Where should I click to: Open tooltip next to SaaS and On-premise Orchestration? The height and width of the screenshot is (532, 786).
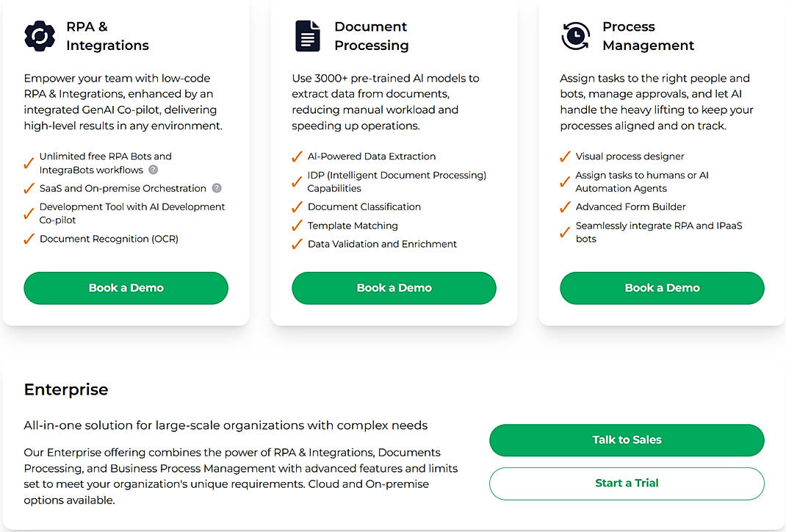[x=217, y=188]
